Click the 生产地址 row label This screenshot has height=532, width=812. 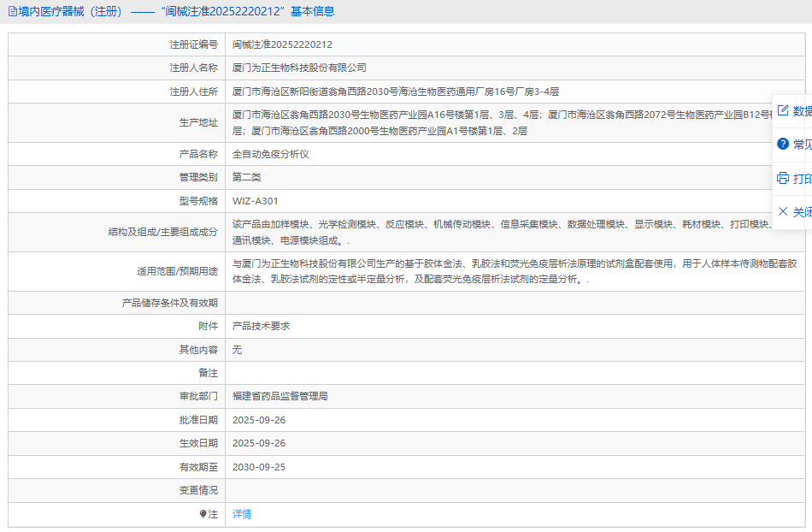[x=198, y=122]
